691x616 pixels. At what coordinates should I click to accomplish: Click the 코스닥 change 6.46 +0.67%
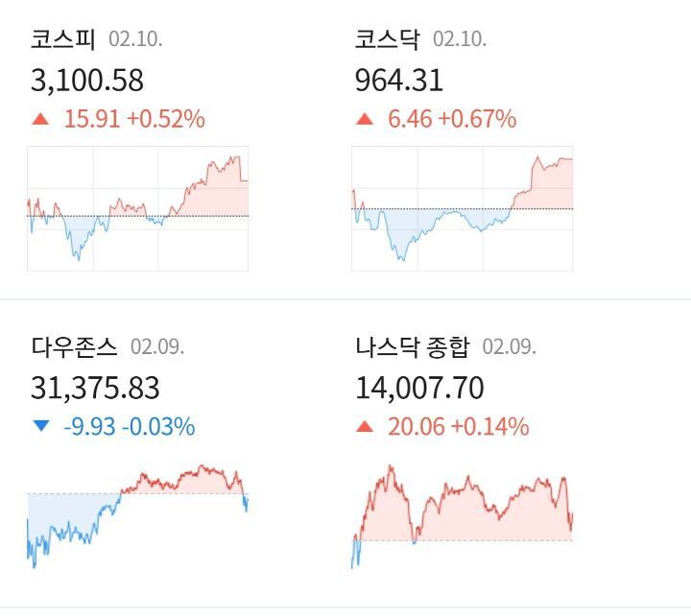pyautogui.click(x=452, y=119)
